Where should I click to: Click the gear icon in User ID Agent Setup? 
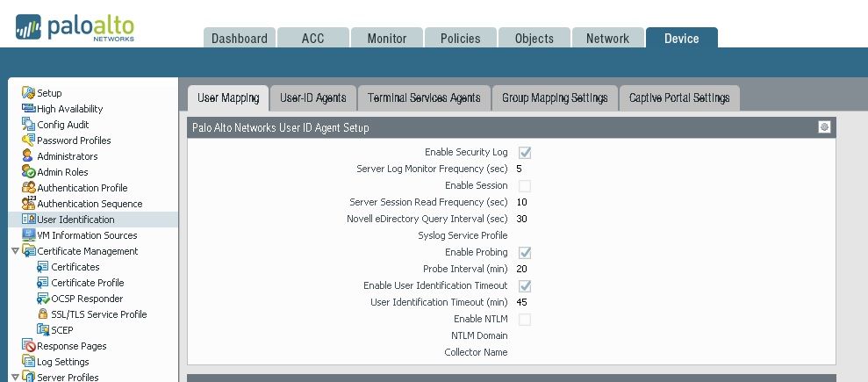824,127
